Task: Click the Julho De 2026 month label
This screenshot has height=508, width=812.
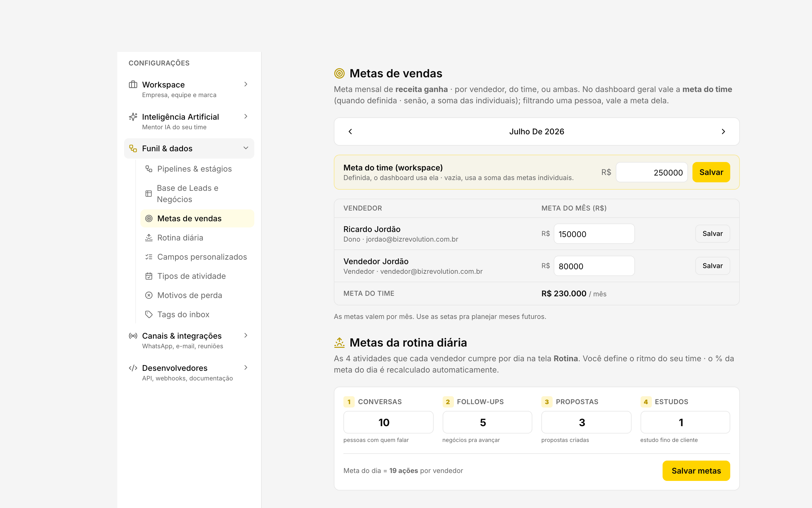Action: pos(537,131)
